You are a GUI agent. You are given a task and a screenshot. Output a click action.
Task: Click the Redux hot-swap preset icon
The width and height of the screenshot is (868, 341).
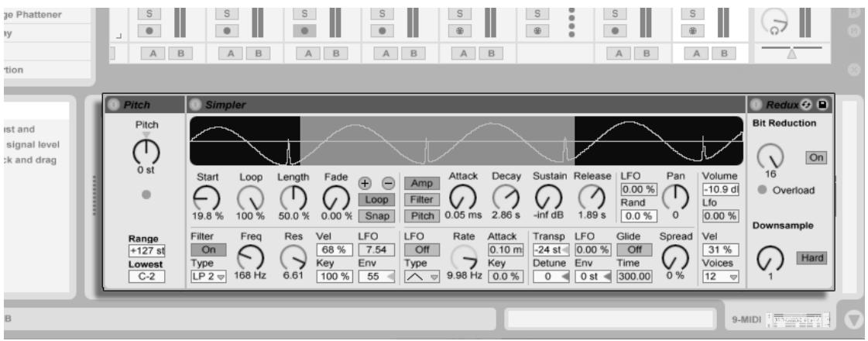[x=805, y=105]
